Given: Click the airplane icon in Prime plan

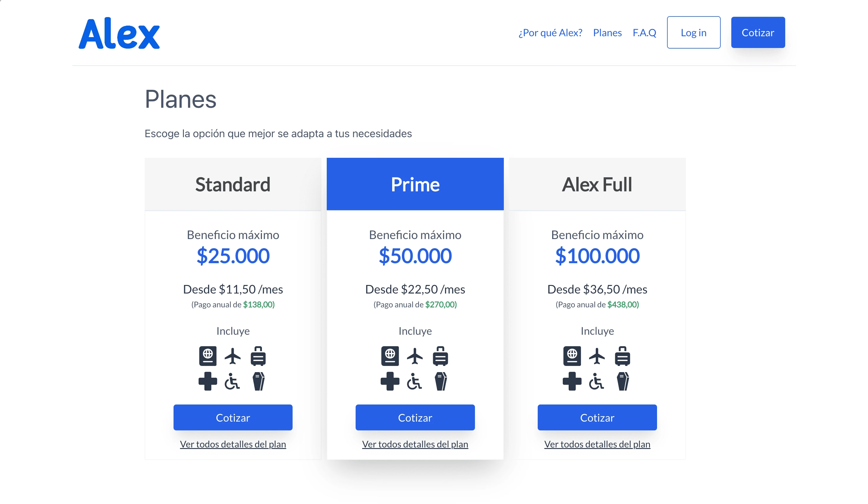Looking at the screenshot, I should point(415,356).
